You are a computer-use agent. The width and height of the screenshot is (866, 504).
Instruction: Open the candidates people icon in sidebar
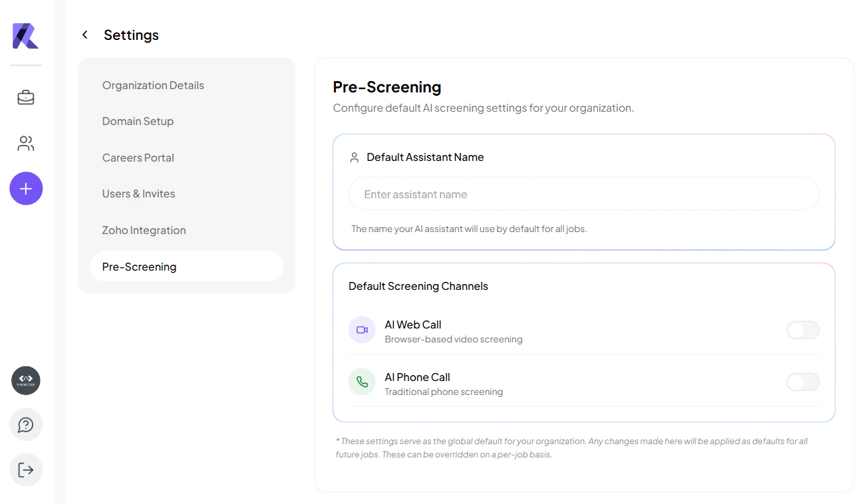pyautogui.click(x=26, y=144)
